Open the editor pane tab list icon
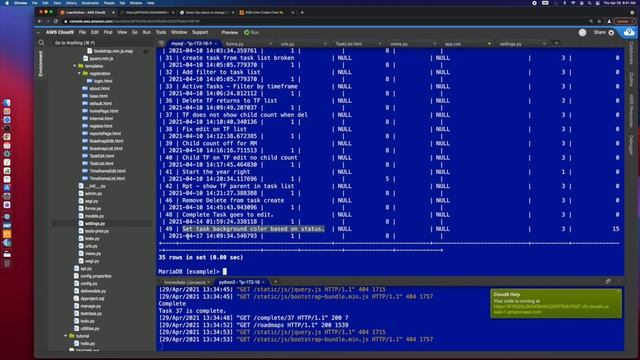 [x=162, y=43]
